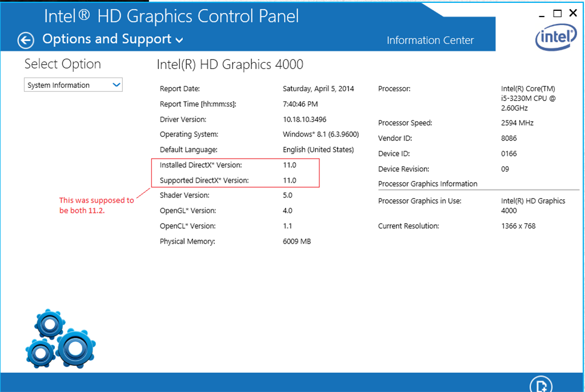Viewport: 585px width, 392px height.
Task: Select the English (United States) value
Action: 318,149
